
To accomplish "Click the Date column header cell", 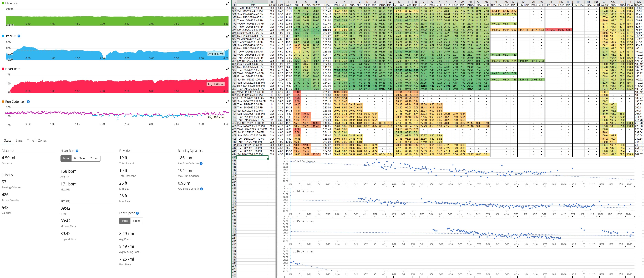I will pyautogui.click(x=252, y=5).
